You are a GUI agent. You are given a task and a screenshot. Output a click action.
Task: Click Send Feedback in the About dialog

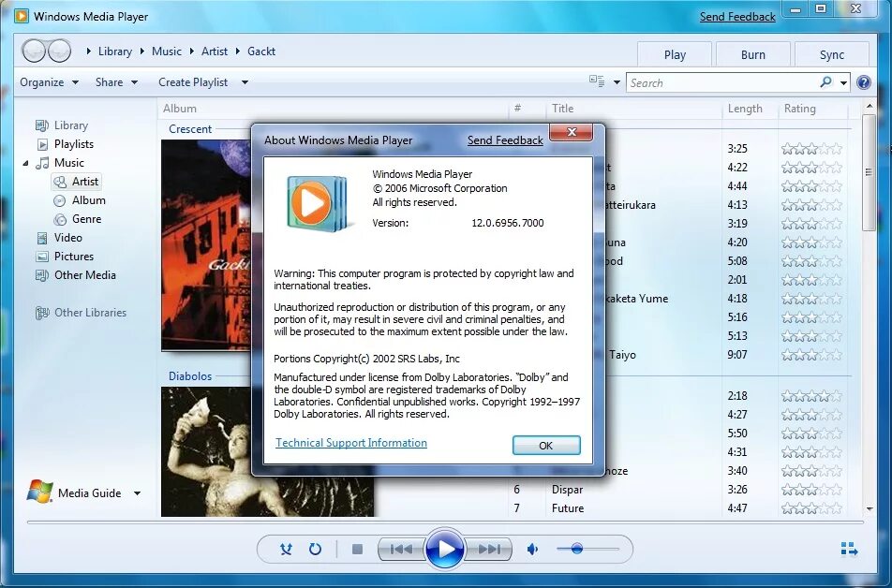click(x=505, y=140)
